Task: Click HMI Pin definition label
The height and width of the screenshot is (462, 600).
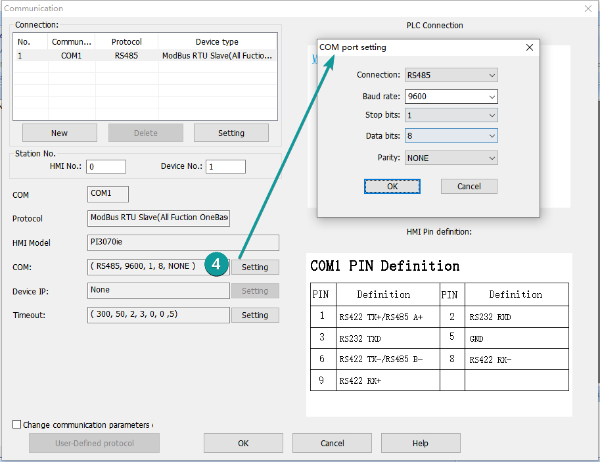Action: 439,232
